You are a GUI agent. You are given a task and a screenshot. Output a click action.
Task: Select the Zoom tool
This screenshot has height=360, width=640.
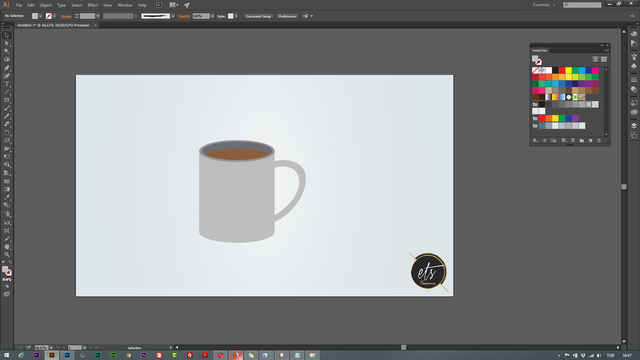(7, 255)
